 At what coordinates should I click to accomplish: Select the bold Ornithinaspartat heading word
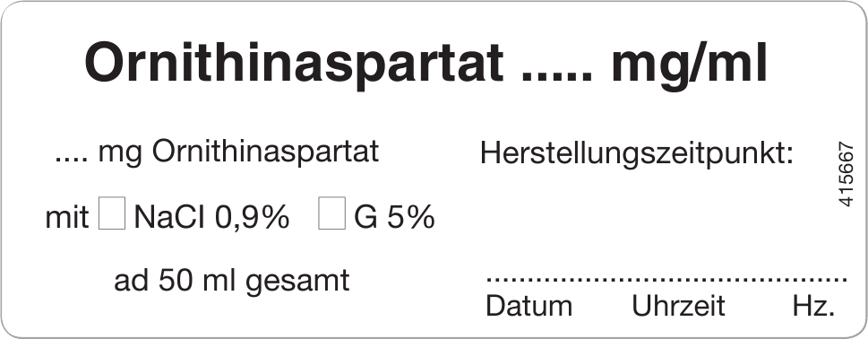coord(294,62)
